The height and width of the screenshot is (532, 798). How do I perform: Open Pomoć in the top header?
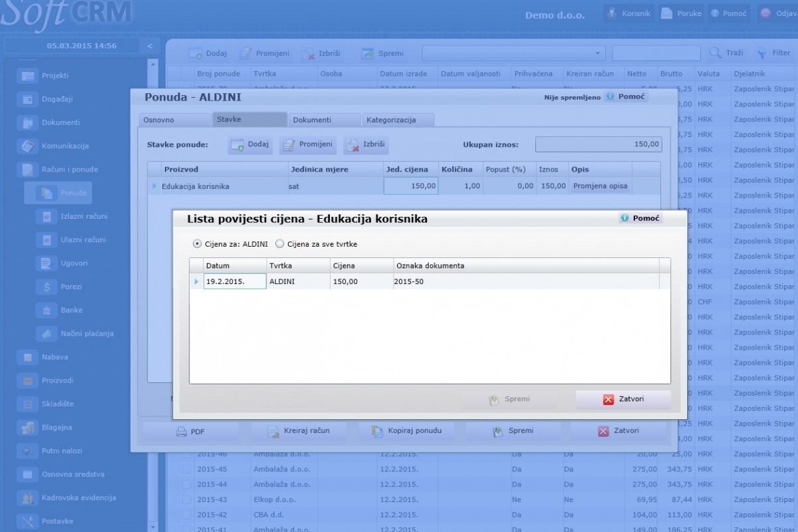[729, 13]
